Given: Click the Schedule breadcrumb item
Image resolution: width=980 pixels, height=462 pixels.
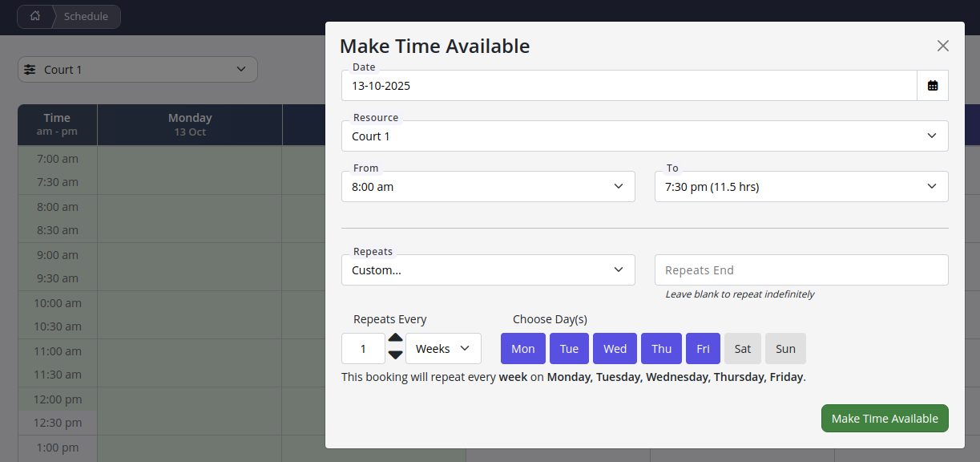Looking at the screenshot, I should click(86, 17).
